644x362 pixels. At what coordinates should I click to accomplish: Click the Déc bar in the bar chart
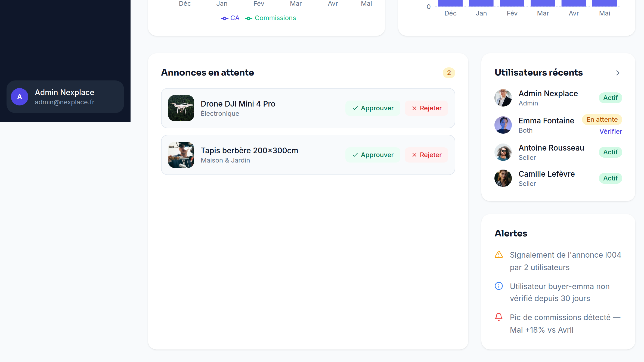pos(450,3)
